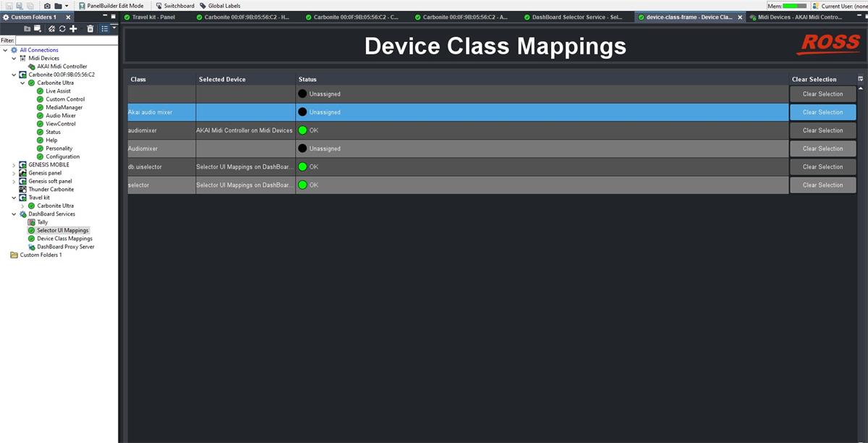Screen dimensions: 868x443
Task: Expand the Genesis soft panel node
Action: [x=14, y=181]
